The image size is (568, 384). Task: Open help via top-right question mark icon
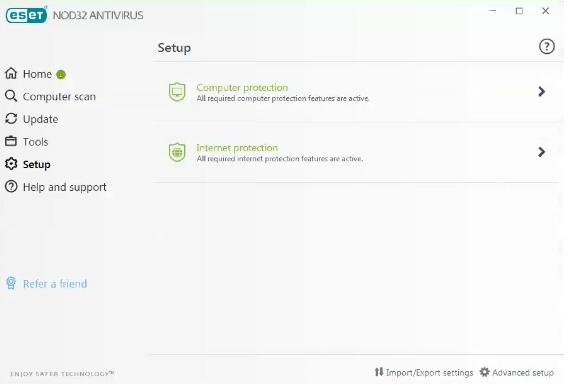[x=547, y=47]
